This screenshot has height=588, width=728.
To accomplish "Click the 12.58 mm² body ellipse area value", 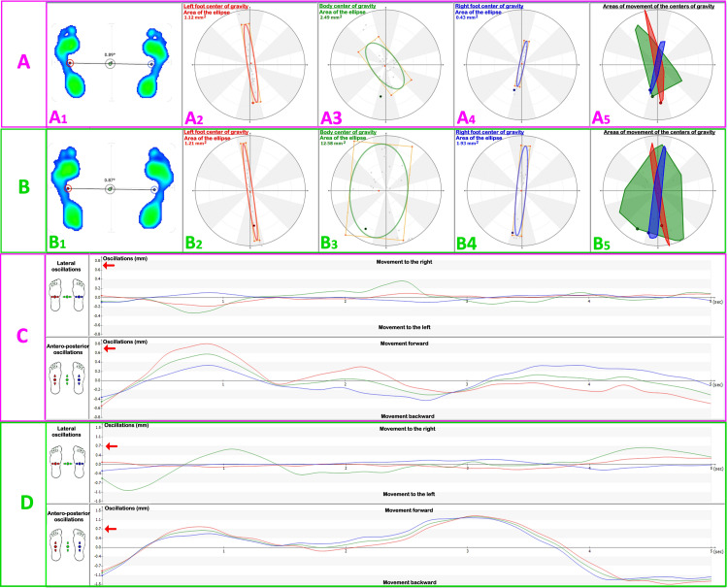I will coord(332,144).
